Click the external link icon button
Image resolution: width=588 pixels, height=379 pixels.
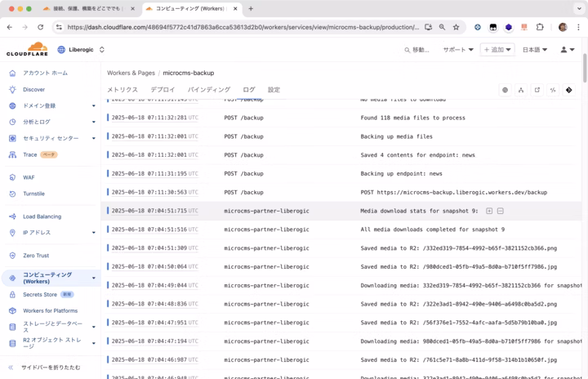tap(537, 90)
